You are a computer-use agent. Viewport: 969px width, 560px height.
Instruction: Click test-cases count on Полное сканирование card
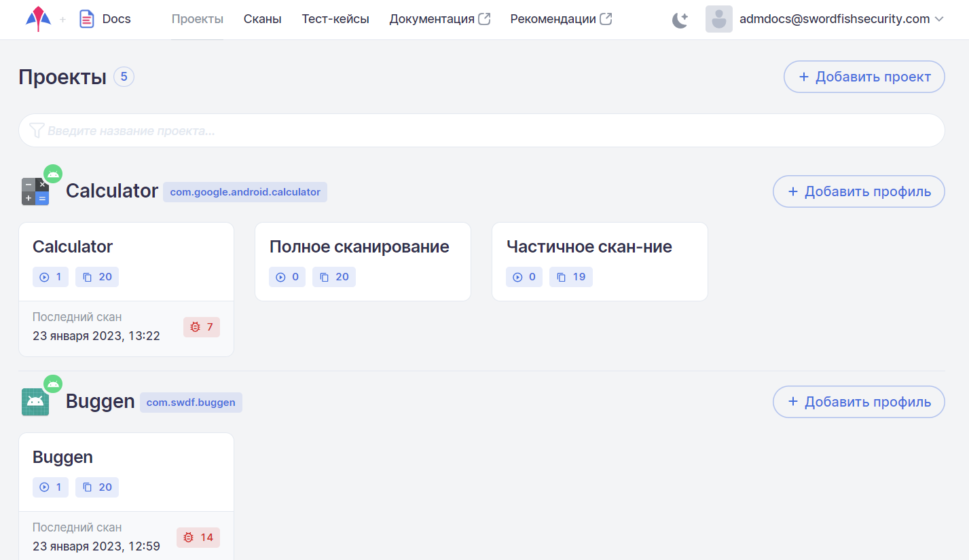[334, 277]
